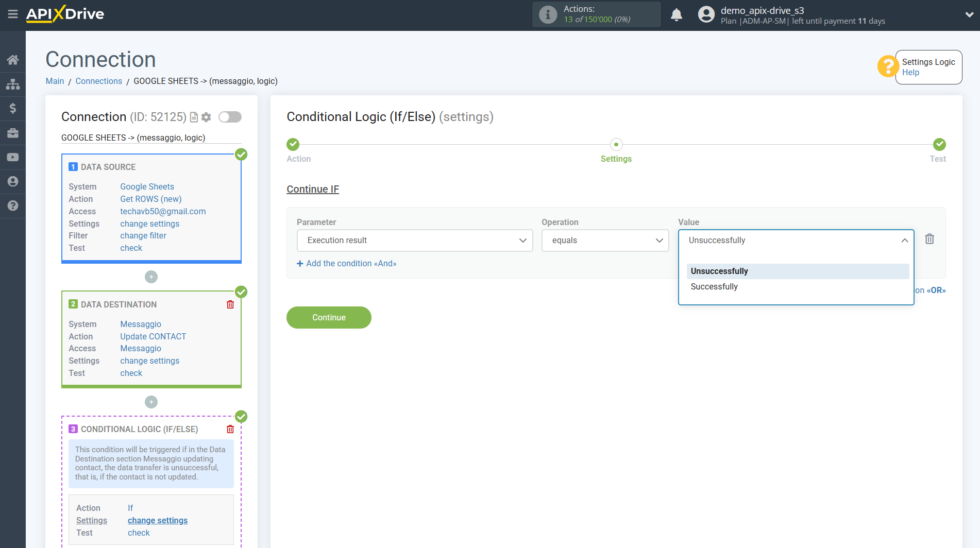The image size is (980, 548).
Task: Click the Connections breadcrumb link
Action: 99,81
